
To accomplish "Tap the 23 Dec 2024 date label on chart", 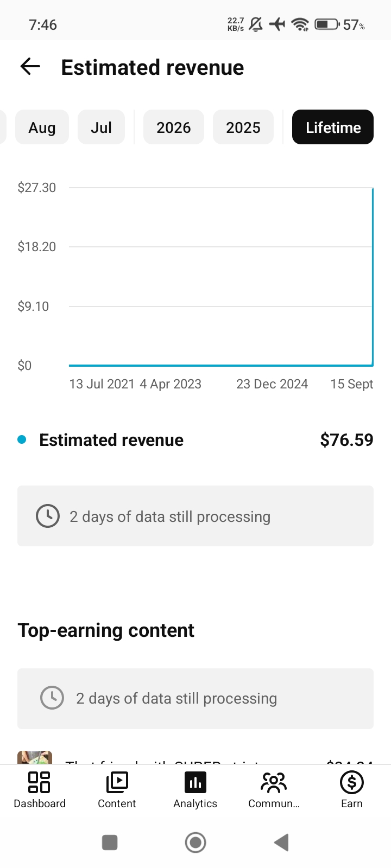I will [272, 384].
